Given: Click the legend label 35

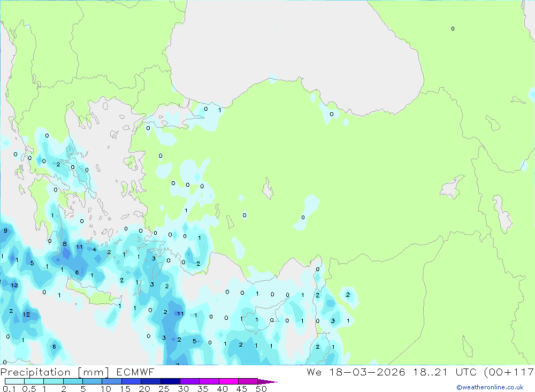Looking at the screenshot, I should click(x=203, y=389).
